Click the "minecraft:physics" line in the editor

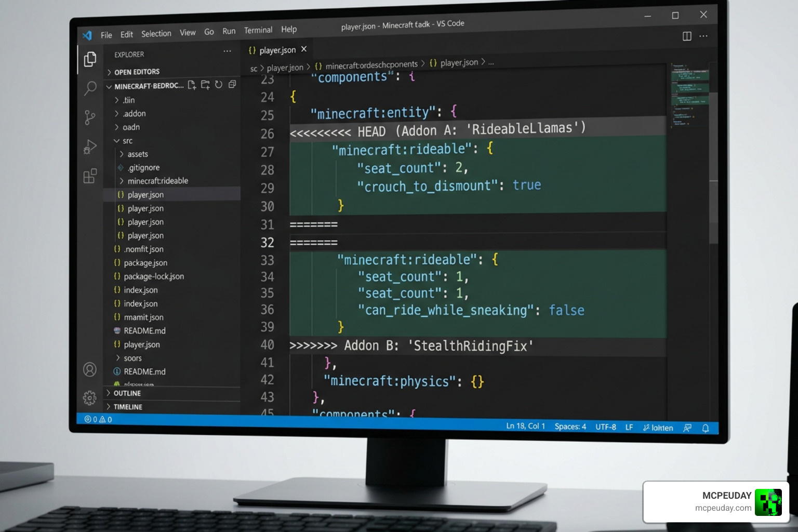pos(404,381)
